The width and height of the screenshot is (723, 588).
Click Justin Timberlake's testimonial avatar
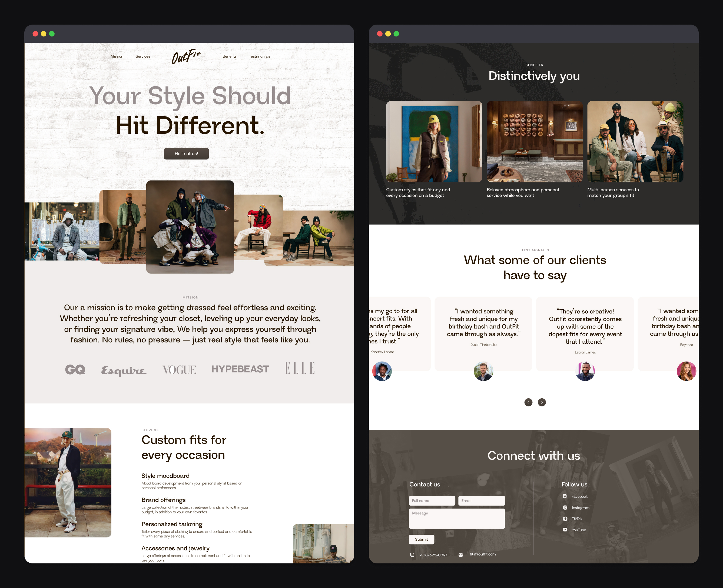pyautogui.click(x=483, y=371)
